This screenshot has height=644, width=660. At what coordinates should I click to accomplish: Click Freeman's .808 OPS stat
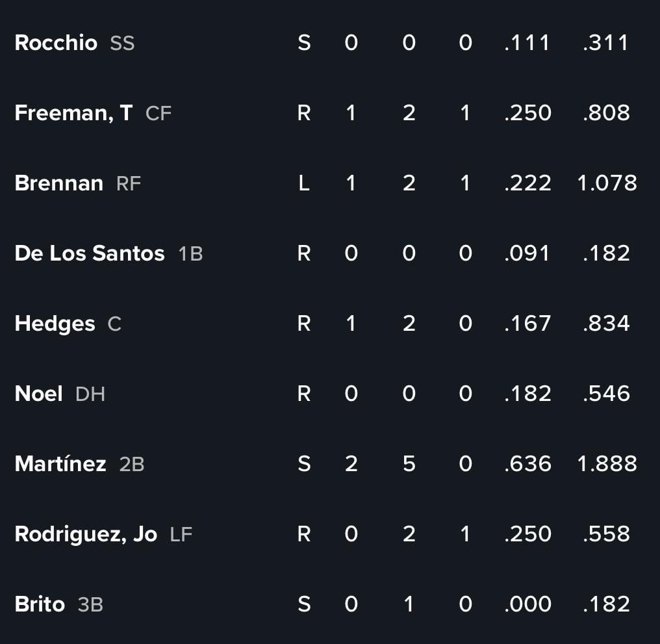pos(607,113)
